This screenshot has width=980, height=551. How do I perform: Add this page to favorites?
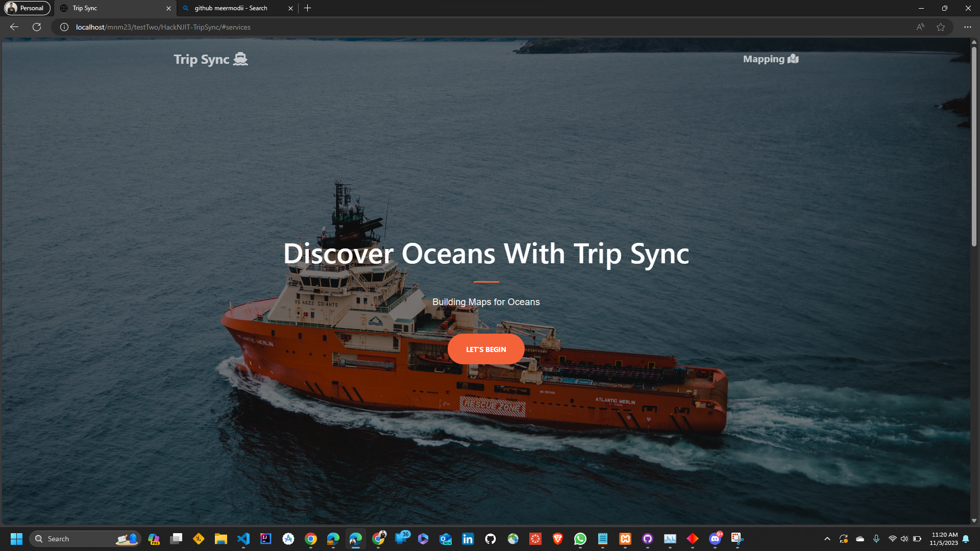(941, 27)
